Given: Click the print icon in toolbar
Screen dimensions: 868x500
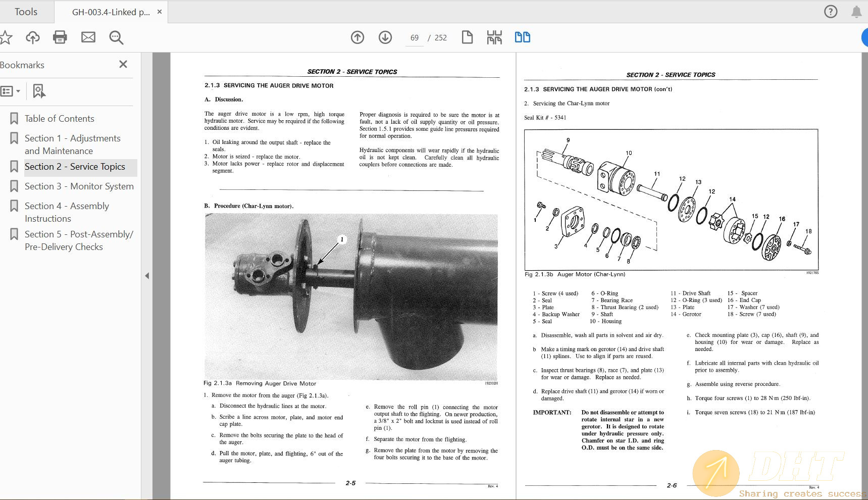Looking at the screenshot, I should [60, 37].
